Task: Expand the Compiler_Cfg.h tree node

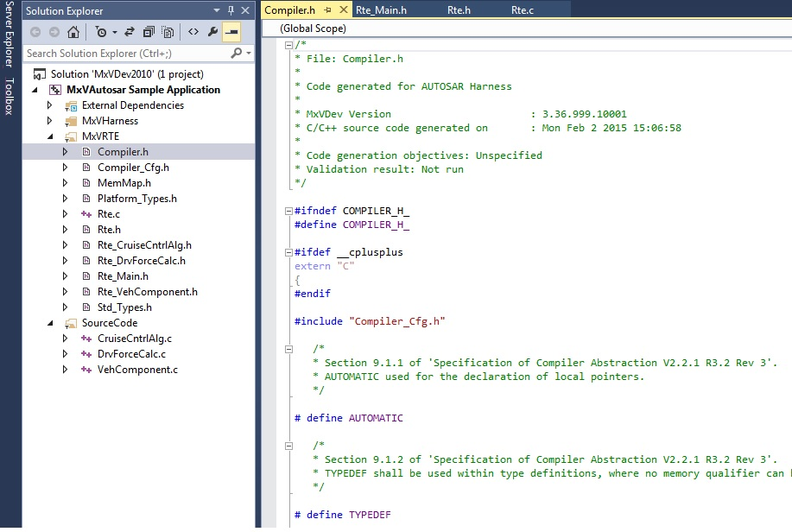Action: (65, 168)
